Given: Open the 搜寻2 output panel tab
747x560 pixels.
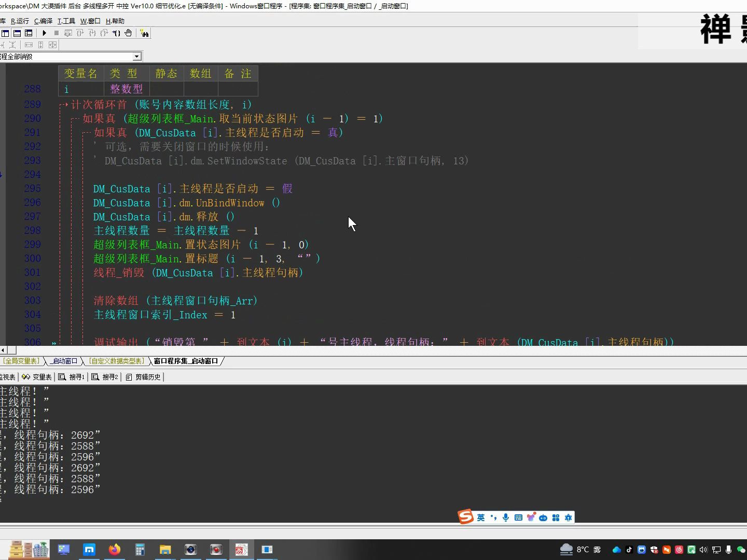Looking at the screenshot, I should click(105, 377).
